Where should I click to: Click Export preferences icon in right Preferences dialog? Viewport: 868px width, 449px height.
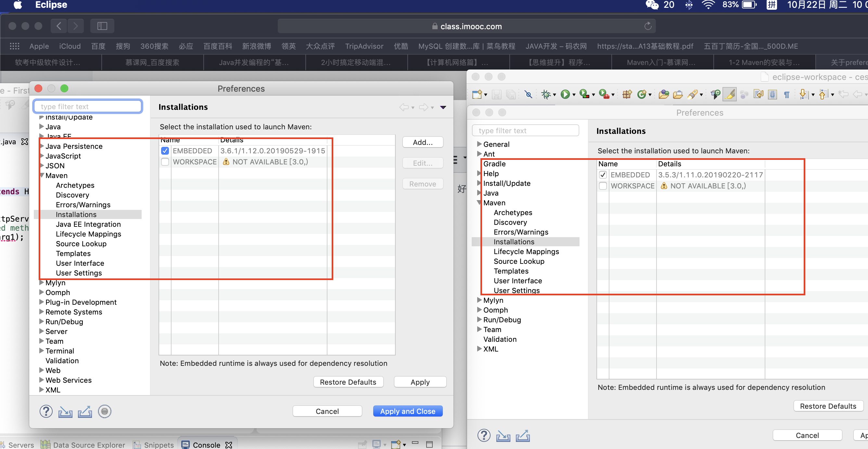tap(523, 435)
